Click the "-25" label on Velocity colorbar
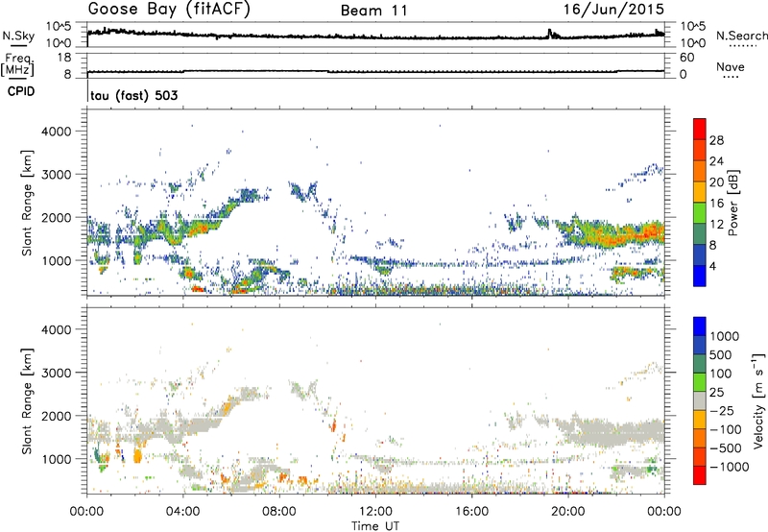 [722, 410]
